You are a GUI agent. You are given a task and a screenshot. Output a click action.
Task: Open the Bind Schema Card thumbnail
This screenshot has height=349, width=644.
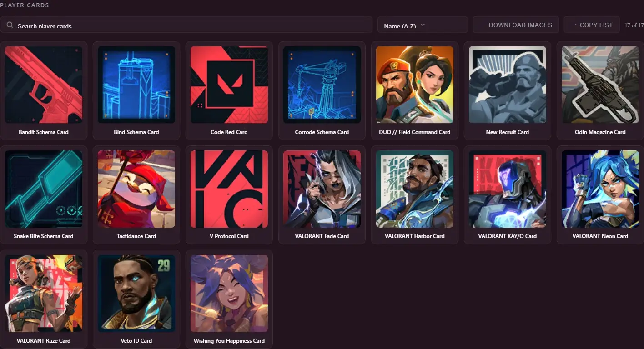click(136, 85)
